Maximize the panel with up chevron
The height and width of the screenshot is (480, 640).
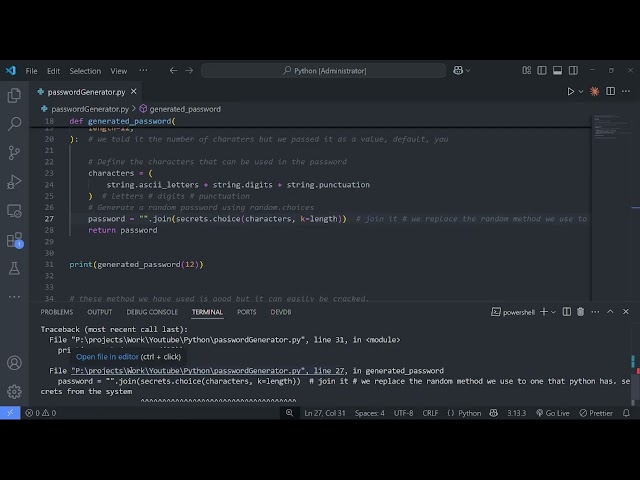[610, 312]
